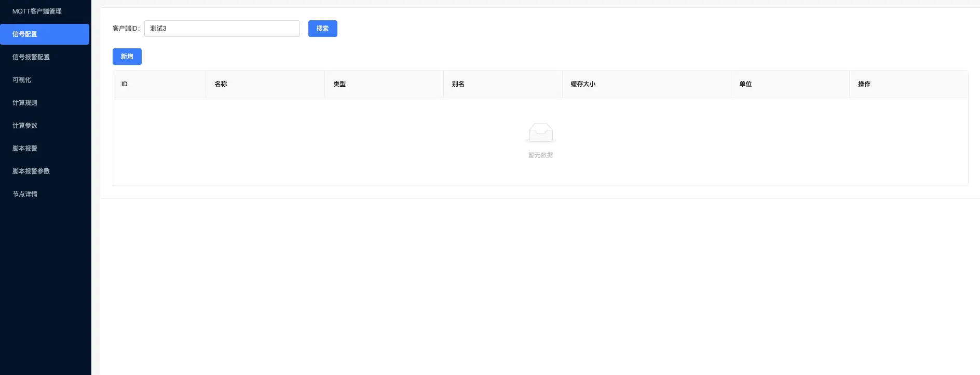Focus the 客户端ID input field
The height and width of the screenshot is (375, 980).
coord(222,29)
